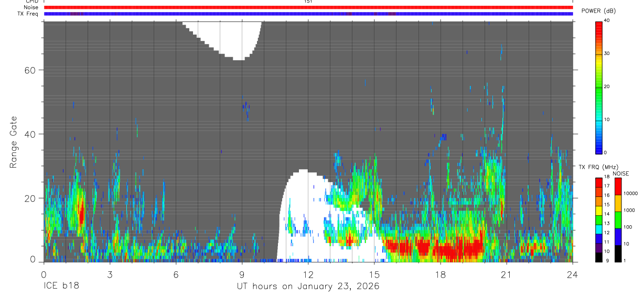644x297 pixels.
Task: Click the noise legend value '100'
Action: 628,227
